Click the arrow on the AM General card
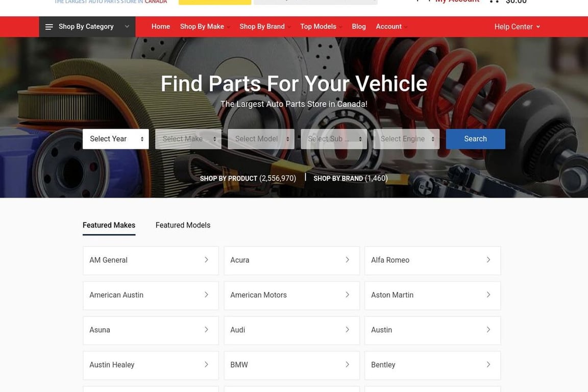 pyautogui.click(x=206, y=260)
